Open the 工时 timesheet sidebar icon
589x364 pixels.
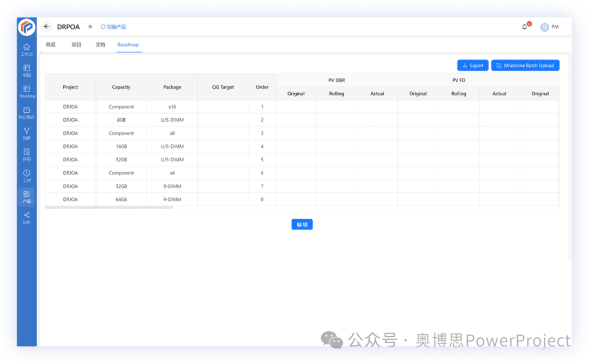(x=26, y=176)
